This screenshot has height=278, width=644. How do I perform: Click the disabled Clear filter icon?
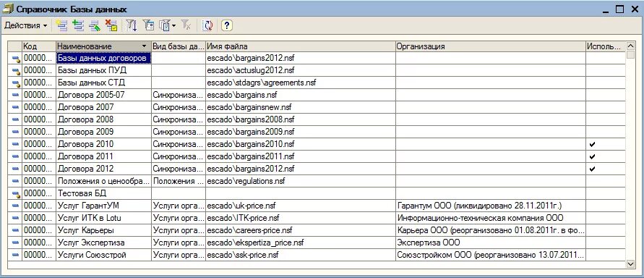[186, 25]
